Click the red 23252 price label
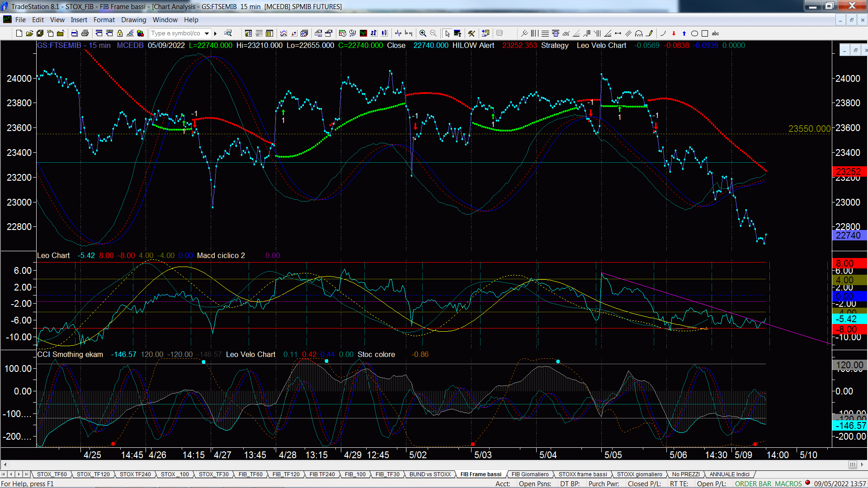The height and width of the screenshot is (488, 868). (849, 172)
